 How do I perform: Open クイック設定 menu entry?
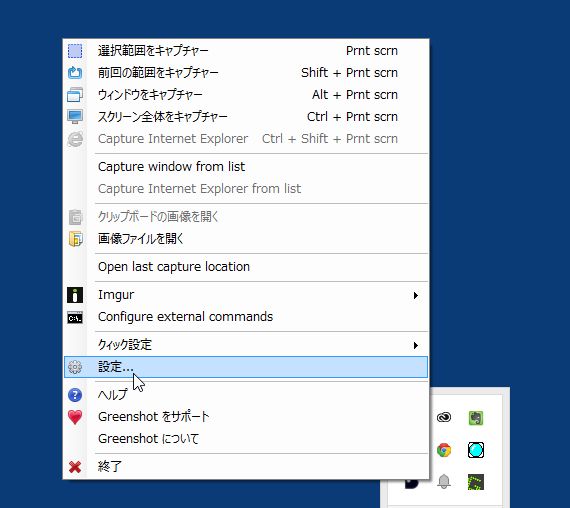pos(246,345)
